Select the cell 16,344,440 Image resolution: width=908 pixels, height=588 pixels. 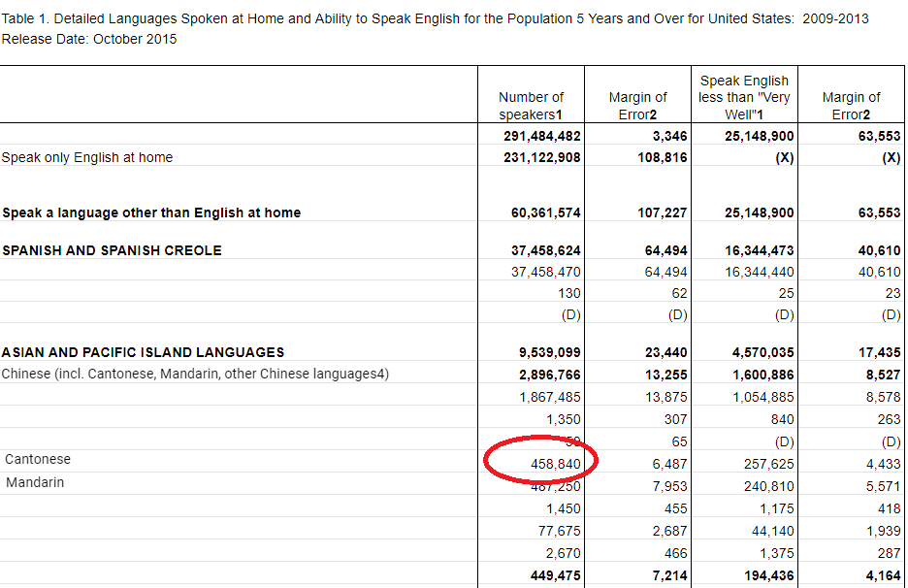point(760,272)
